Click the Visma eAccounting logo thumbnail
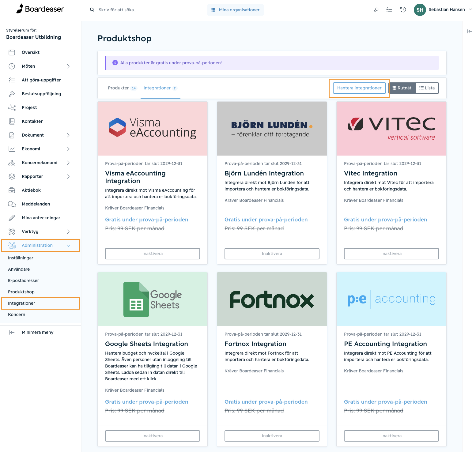Screen dimensions: 476x452 [x=153, y=129]
